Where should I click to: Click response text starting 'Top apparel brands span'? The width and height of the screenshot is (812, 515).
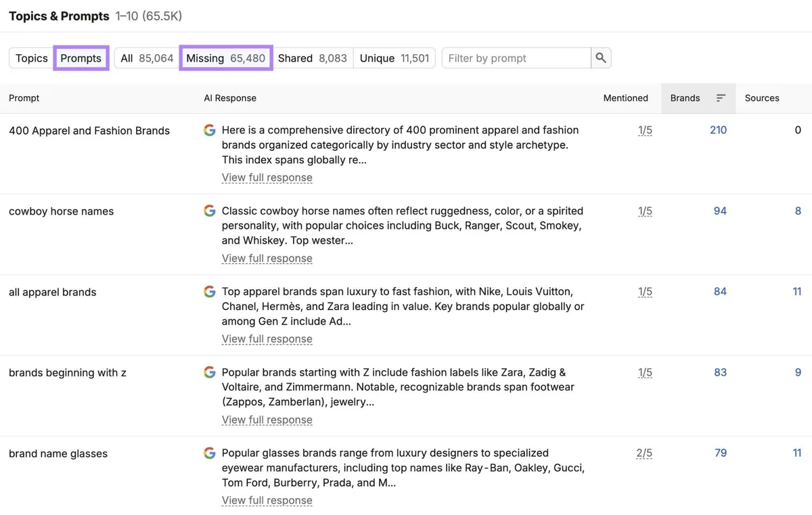point(403,307)
